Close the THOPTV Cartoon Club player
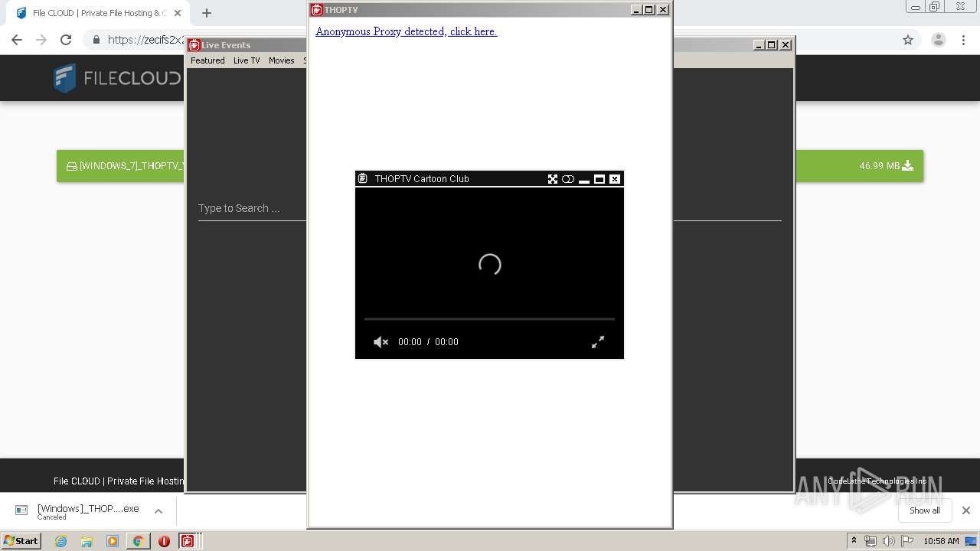Image resolution: width=980 pixels, height=551 pixels. pyautogui.click(x=615, y=179)
